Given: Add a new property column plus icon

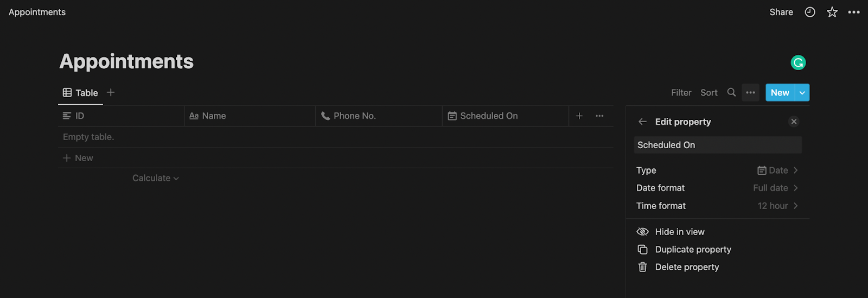Looking at the screenshot, I should tap(579, 116).
